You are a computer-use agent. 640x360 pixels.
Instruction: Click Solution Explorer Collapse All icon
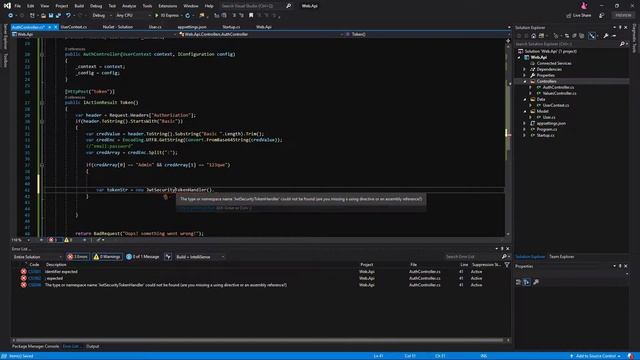point(574,36)
